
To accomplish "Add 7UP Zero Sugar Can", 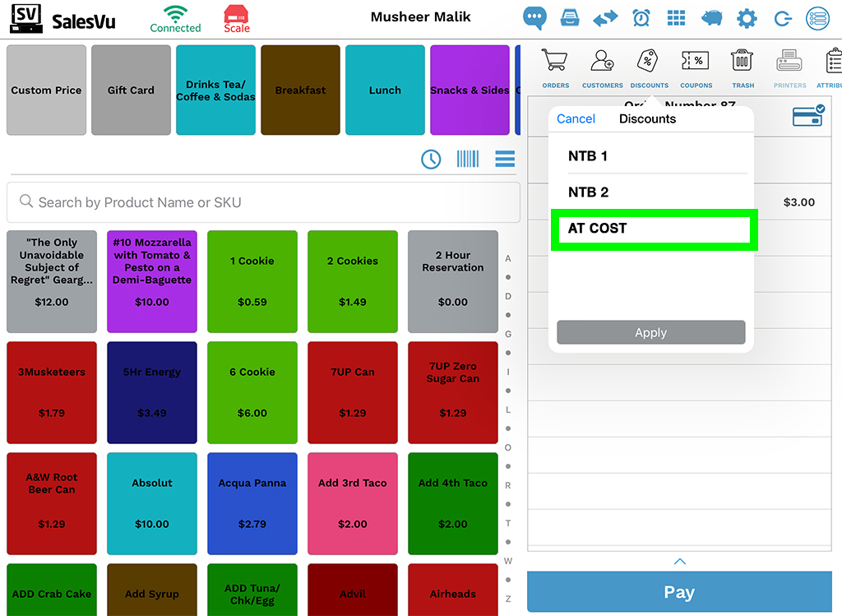I will point(453,392).
